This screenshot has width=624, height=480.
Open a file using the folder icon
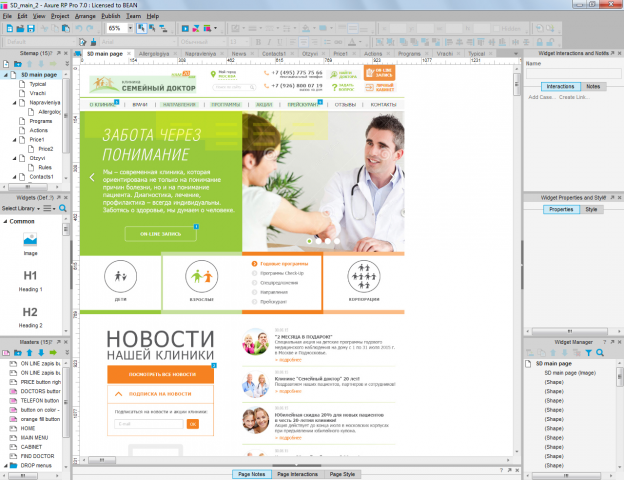click(20, 28)
